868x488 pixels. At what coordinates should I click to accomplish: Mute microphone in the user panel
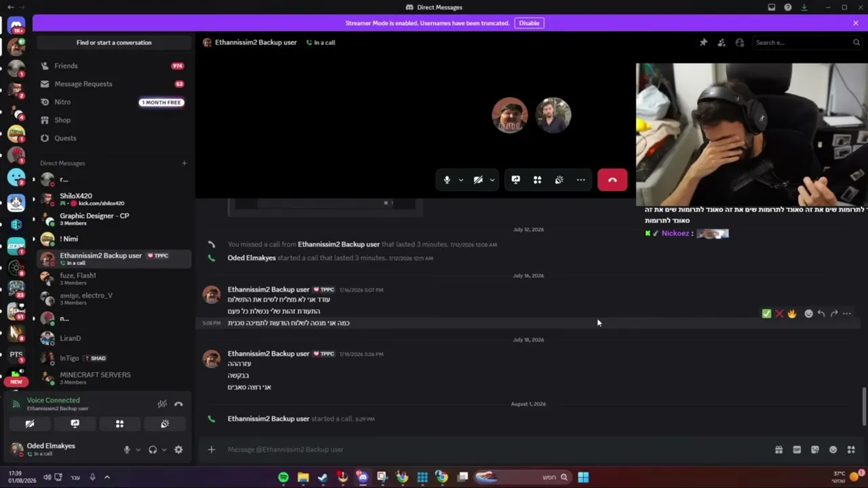pyautogui.click(x=126, y=449)
